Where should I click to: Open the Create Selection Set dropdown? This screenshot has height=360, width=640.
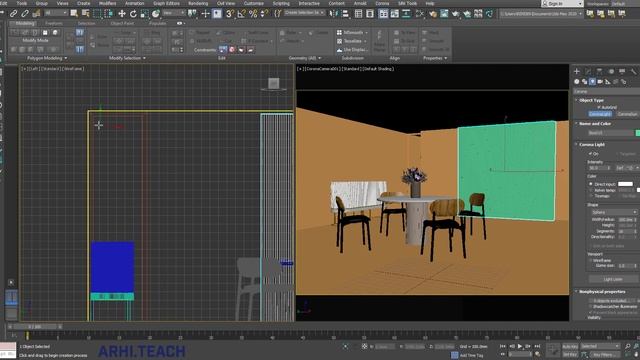[304, 13]
